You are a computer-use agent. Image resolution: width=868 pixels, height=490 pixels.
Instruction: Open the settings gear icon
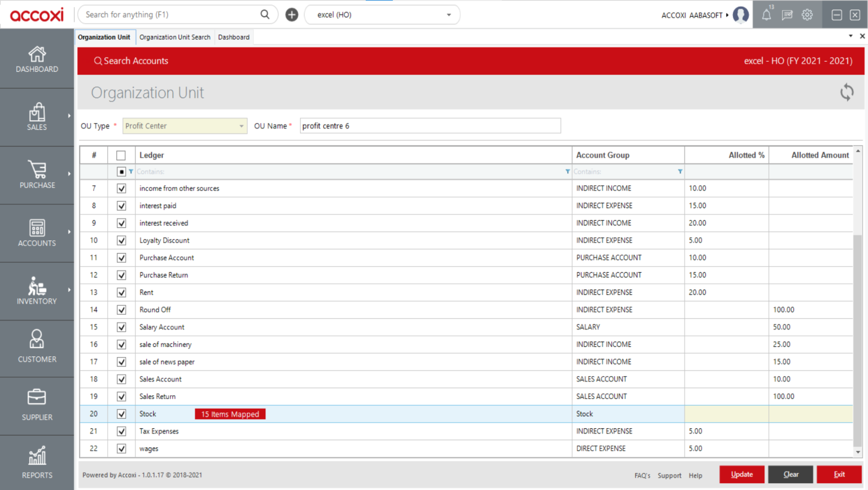[x=807, y=15]
